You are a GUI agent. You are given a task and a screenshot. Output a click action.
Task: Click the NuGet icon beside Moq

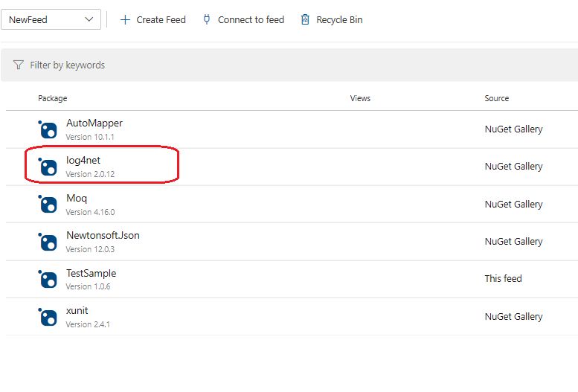pos(48,205)
